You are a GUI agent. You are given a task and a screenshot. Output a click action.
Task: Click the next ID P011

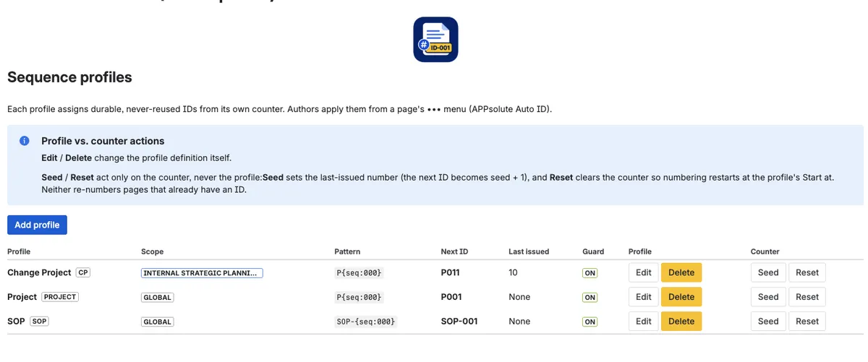(x=451, y=272)
